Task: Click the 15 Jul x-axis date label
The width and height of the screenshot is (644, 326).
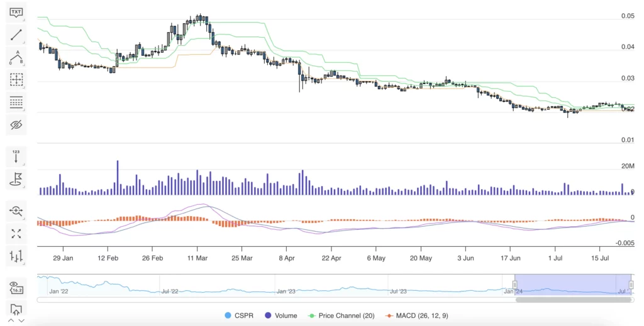Action: pos(600,258)
